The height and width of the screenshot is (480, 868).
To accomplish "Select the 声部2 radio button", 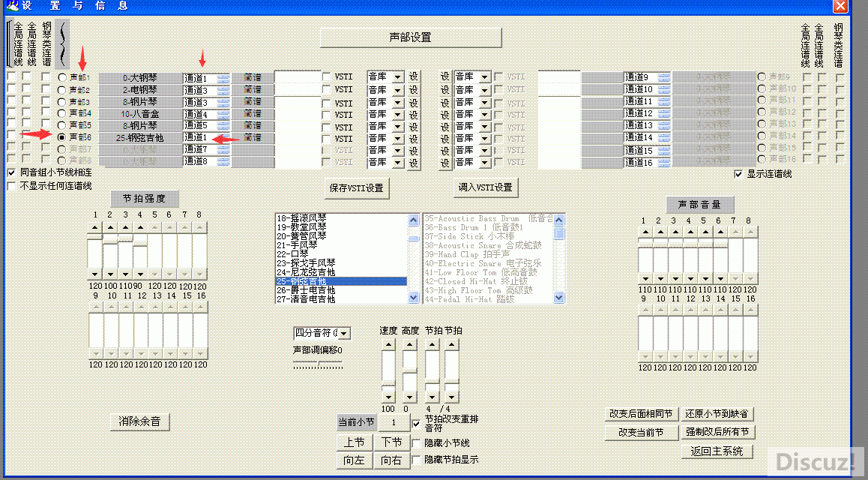I will tap(62, 90).
